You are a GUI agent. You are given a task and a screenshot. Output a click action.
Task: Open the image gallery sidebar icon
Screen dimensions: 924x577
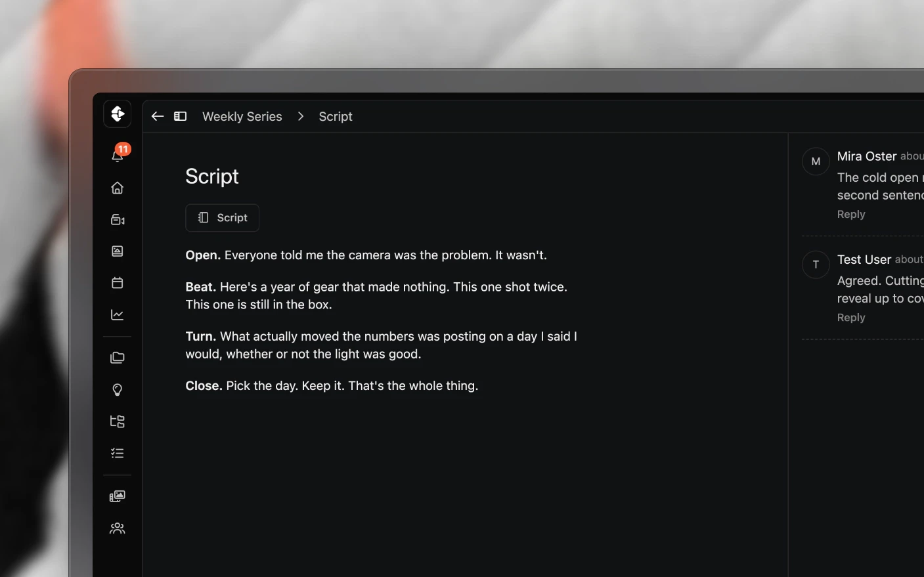click(118, 251)
